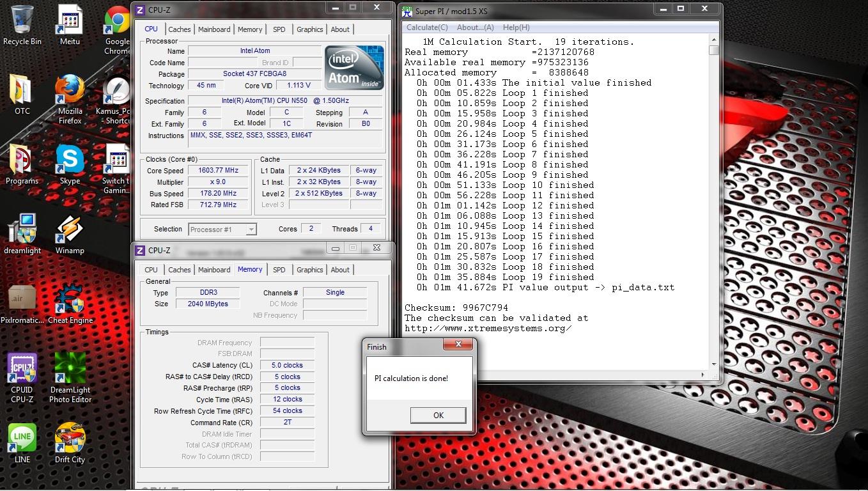Click the Super PI title bar icon

click(407, 10)
